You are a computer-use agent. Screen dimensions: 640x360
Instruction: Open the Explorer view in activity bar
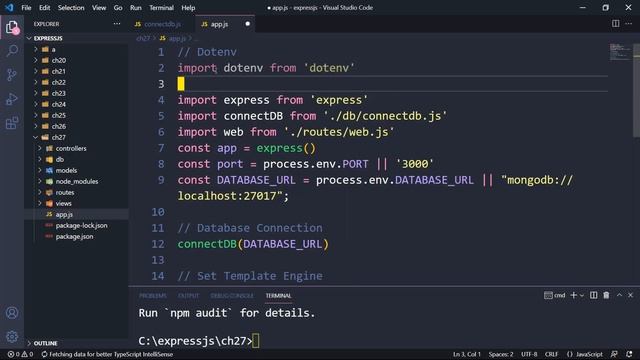(12, 27)
